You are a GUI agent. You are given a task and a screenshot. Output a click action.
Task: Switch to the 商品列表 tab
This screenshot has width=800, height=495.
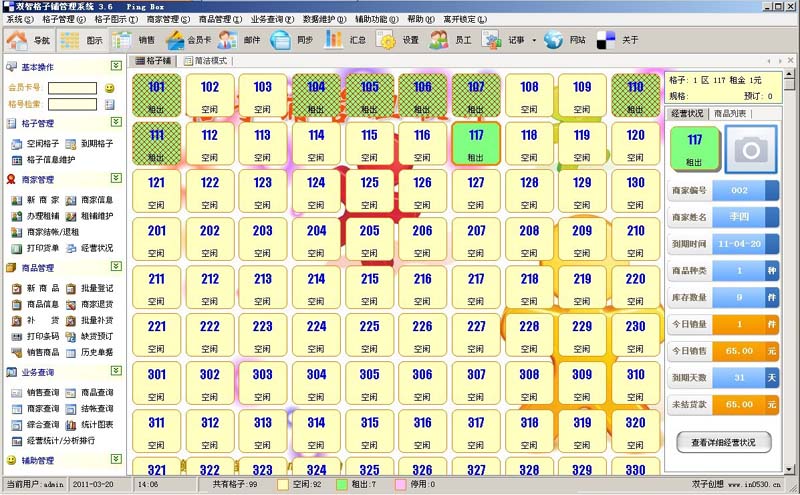click(x=730, y=113)
